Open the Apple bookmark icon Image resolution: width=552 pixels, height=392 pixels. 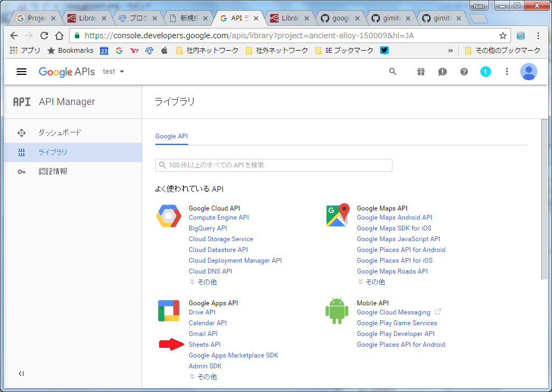[164, 51]
